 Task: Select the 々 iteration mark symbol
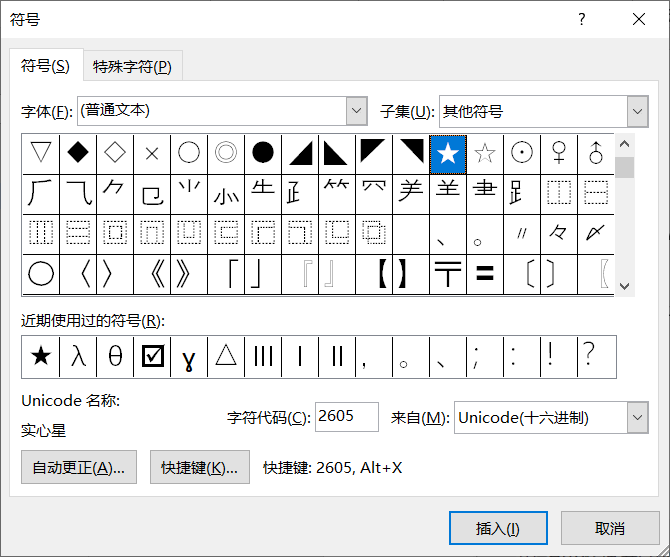[x=559, y=234]
